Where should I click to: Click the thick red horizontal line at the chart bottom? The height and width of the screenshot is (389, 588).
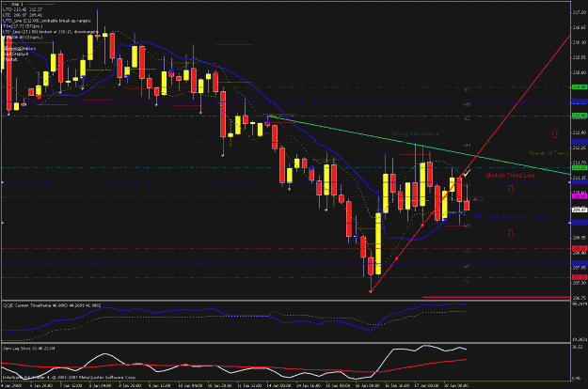(x=496, y=297)
